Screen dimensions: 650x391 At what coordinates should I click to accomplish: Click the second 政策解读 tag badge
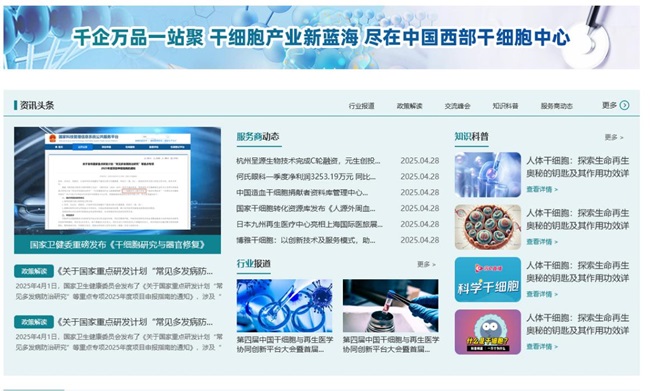click(34, 322)
